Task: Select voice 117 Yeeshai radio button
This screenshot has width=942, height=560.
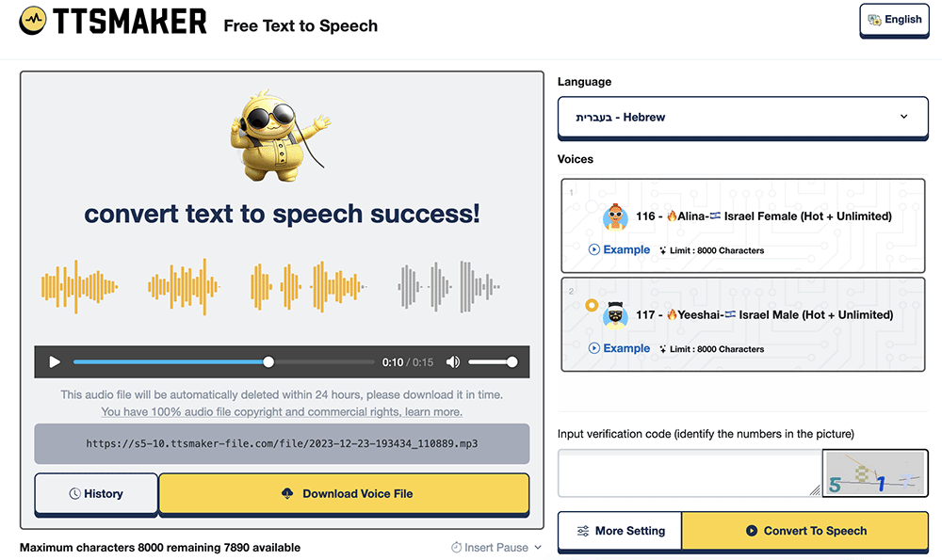Action: click(x=592, y=306)
